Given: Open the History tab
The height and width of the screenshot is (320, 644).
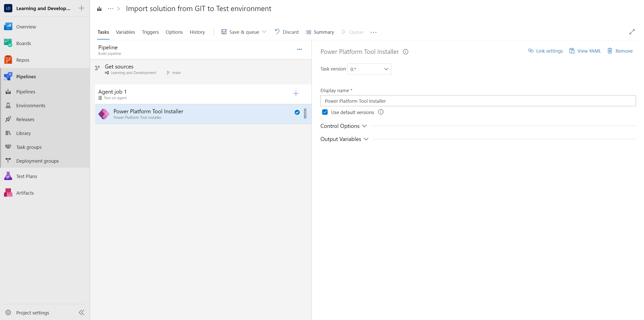Looking at the screenshot, I should tap(197, 32).
